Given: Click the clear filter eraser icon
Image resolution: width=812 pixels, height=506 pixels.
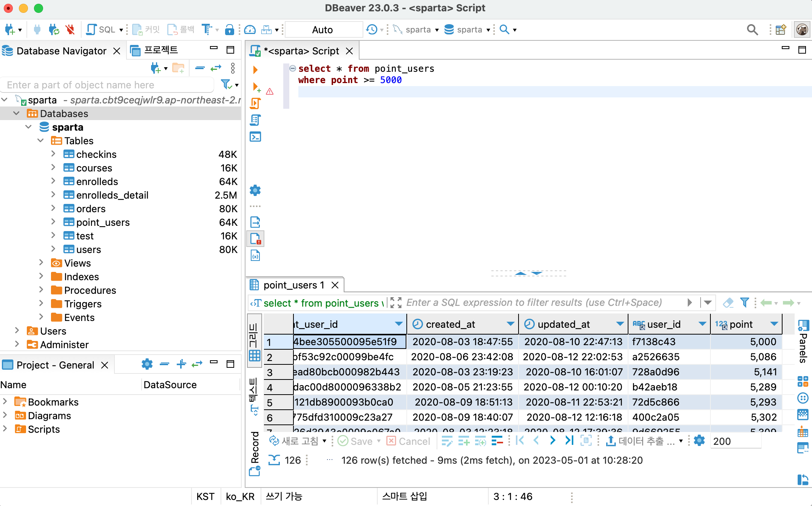Looking at the screenshot, I should coord(728,302).
